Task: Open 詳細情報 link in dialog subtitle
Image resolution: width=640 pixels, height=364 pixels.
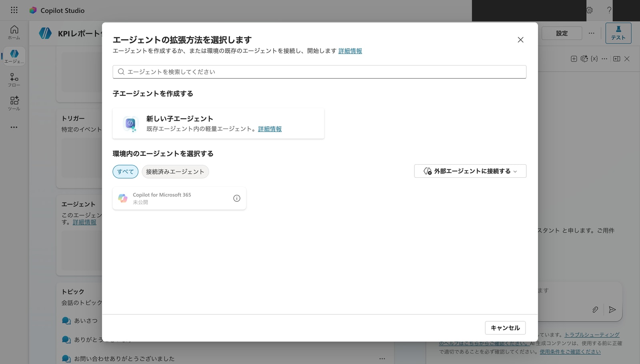Action: pyautogui.click(x=350, y=51)
